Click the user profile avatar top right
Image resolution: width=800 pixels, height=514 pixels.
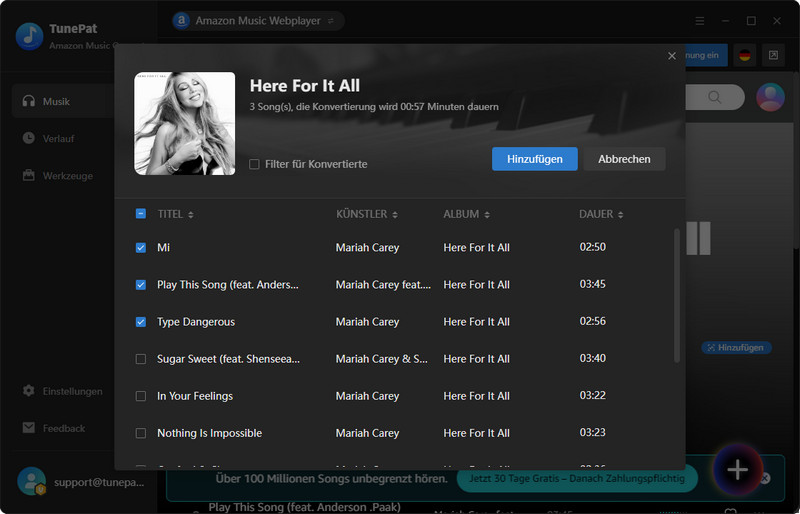(770, 97)
